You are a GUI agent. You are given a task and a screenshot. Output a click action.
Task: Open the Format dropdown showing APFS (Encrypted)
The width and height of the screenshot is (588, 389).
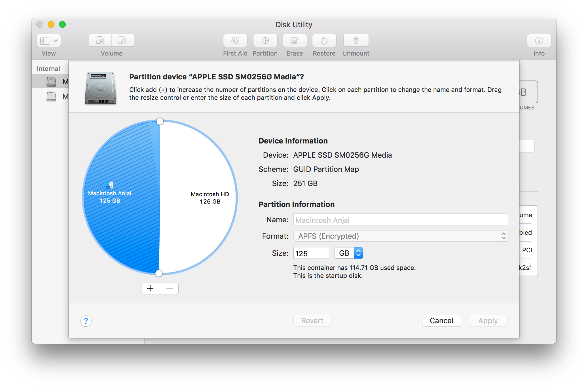click(400, 236)
